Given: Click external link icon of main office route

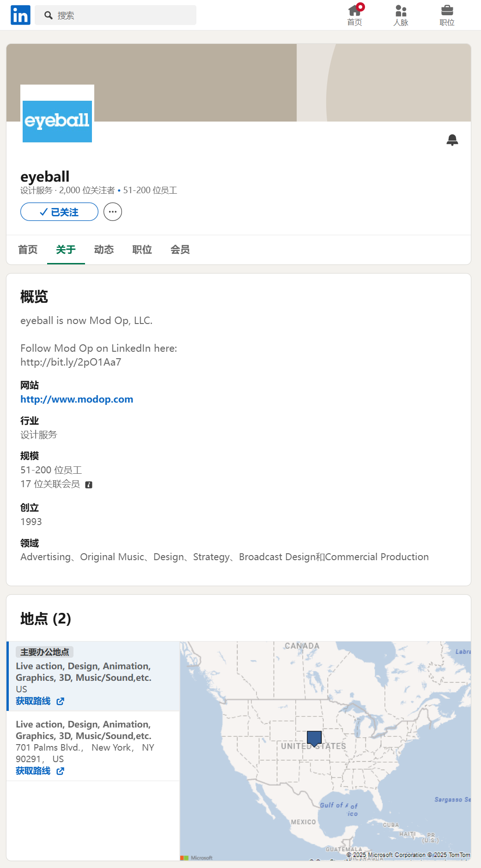Looking at the screenshot, I should tap(60, 702).
